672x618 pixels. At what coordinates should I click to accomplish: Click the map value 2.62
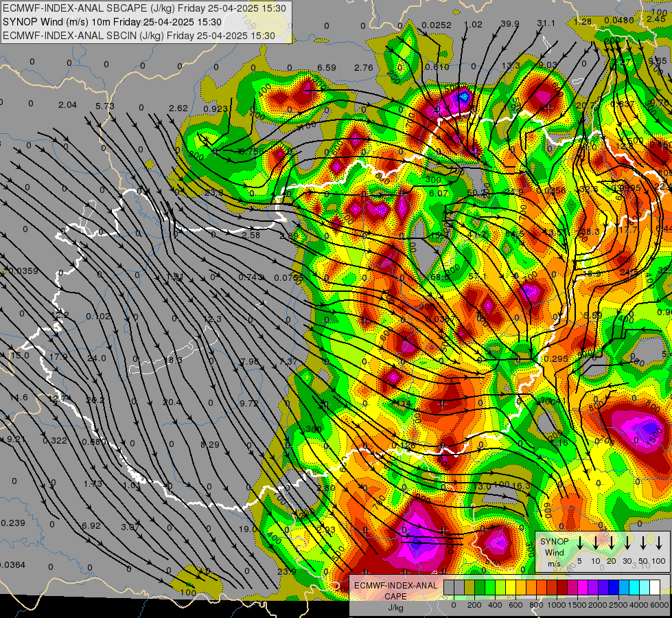click(178, 108)
